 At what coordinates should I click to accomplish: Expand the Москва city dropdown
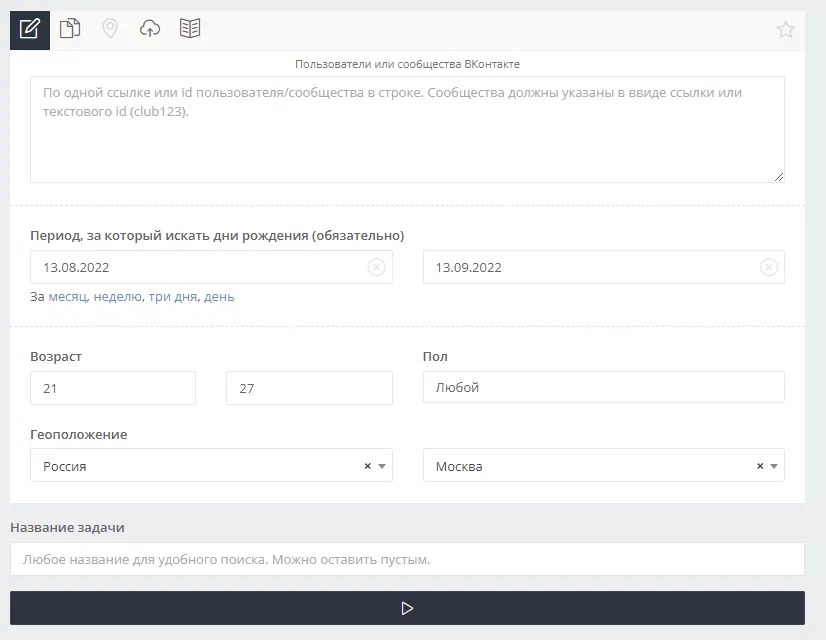click(x=774, y=466)
